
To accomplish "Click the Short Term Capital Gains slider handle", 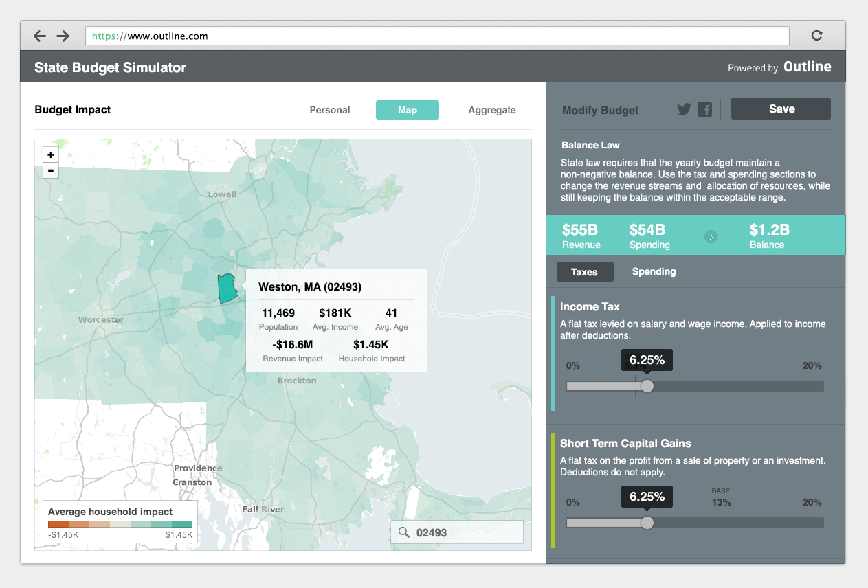I will 647,523.
